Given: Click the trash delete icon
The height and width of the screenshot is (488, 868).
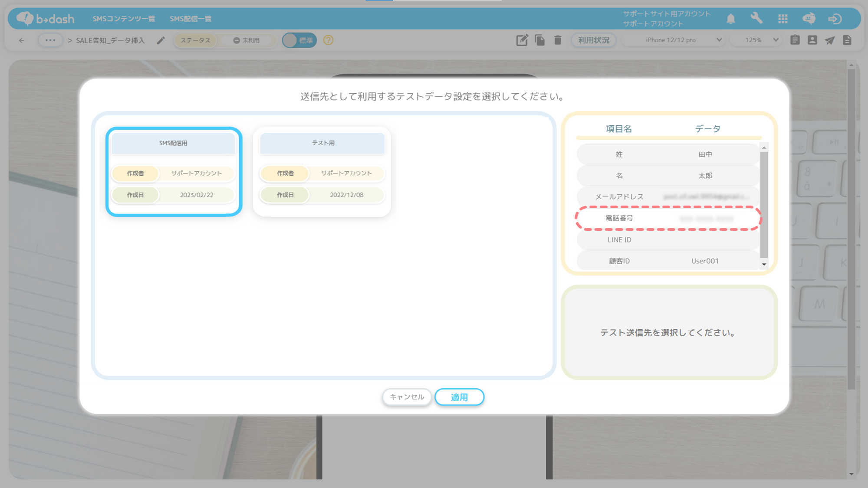Looking at the screenshot, I should (x=558, y=40).
